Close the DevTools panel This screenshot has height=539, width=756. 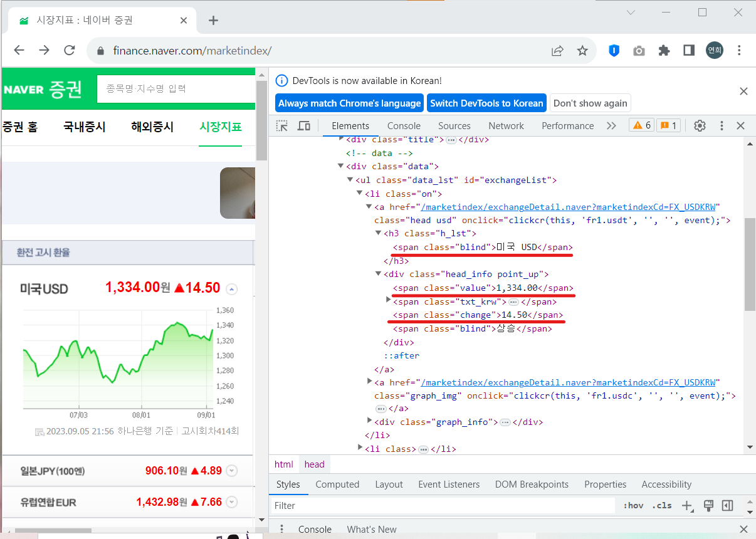740,125
